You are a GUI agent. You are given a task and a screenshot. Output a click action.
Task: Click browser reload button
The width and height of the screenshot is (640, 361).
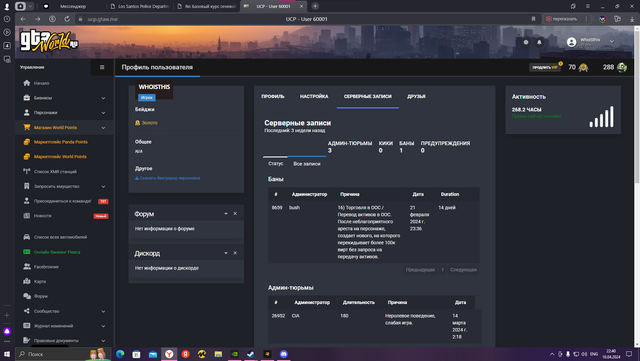pyautogui.click(x=67, y=19)
